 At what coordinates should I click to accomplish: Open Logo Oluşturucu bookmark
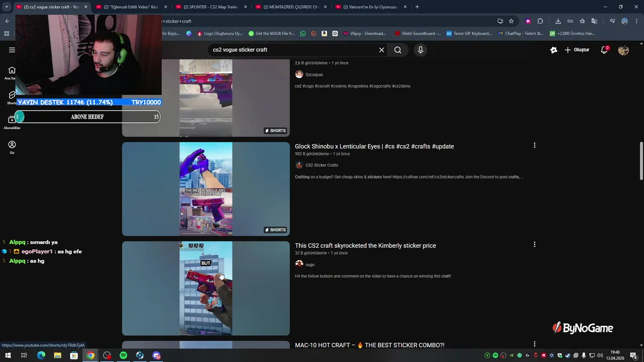click(x=220, y=34)
